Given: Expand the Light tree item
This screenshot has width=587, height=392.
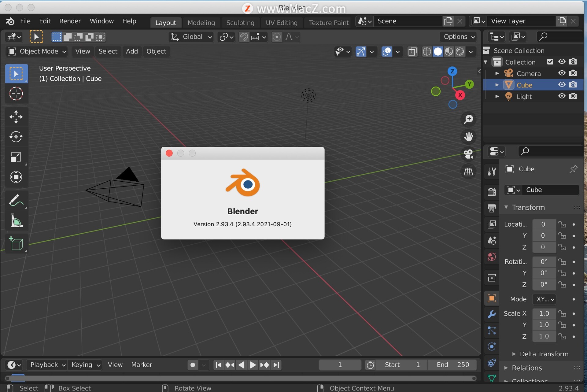Looking at the screenshot, I should [497, 96].
